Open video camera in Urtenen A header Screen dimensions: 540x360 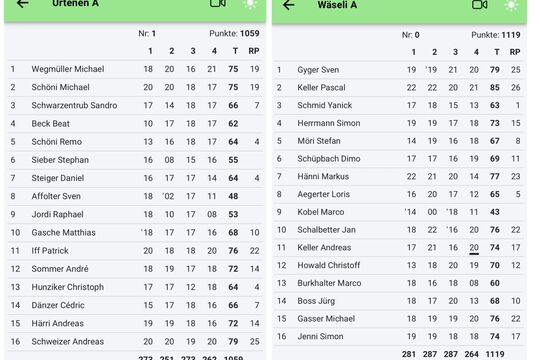point(218,3)
